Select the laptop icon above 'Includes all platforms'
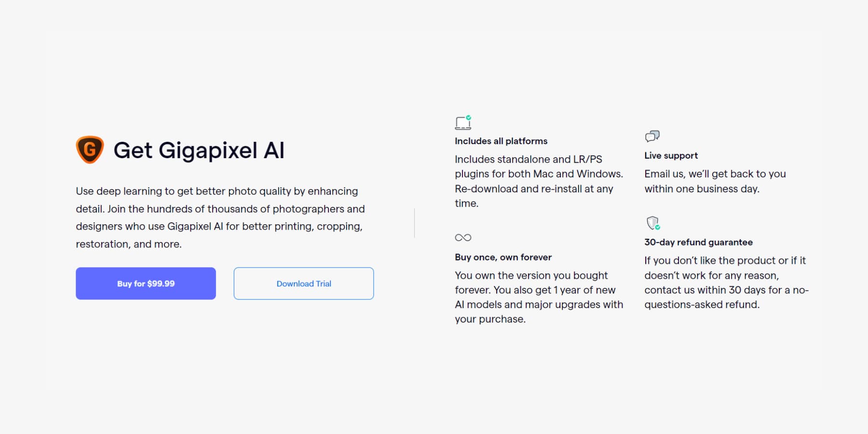The image size is (868, 434). [463, 123]
